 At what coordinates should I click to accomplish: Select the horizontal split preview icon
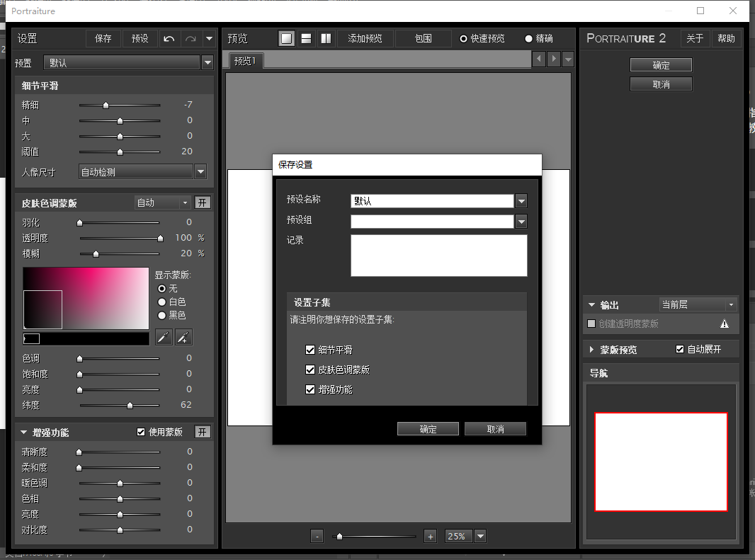pos(306,38)
